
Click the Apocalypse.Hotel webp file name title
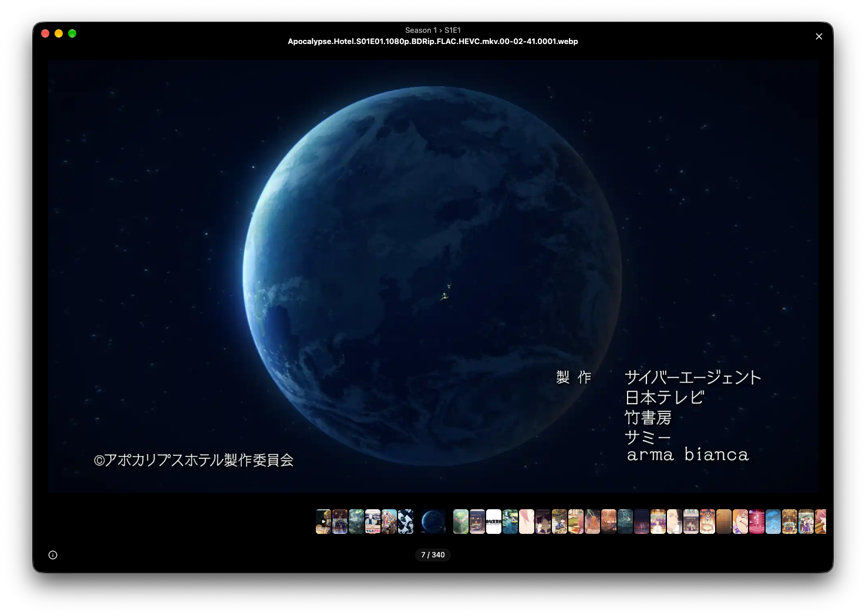(433, 42)
